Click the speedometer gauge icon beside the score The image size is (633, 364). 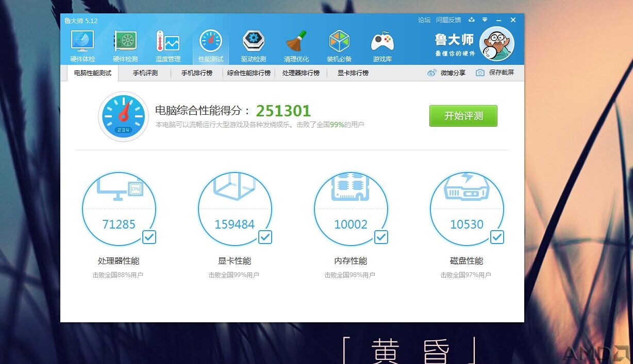point(123,116)
